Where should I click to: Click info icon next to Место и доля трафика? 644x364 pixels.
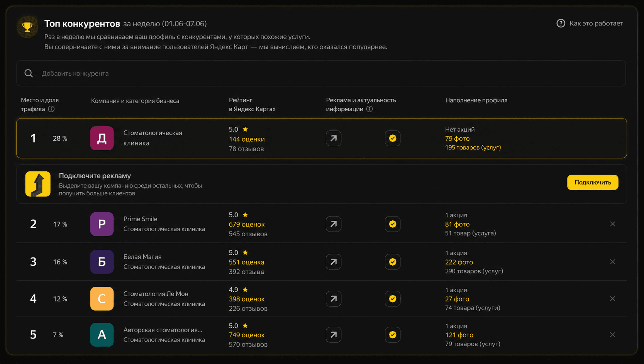pos(51,109)
